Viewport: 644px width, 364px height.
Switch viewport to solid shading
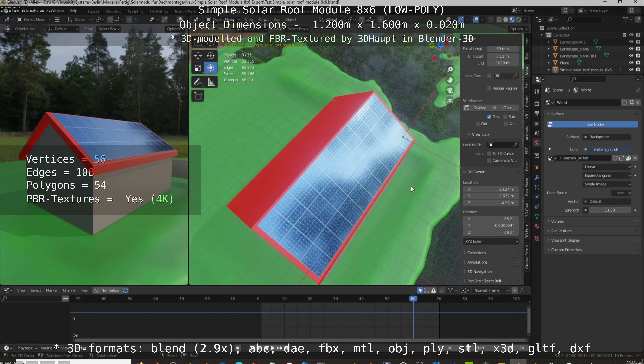505,20
